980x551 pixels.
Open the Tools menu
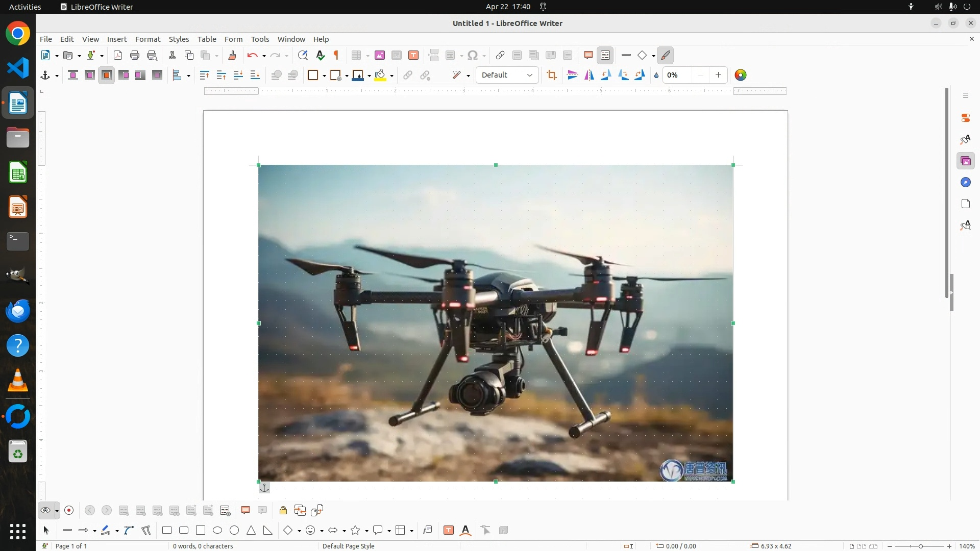coord(260,39)
